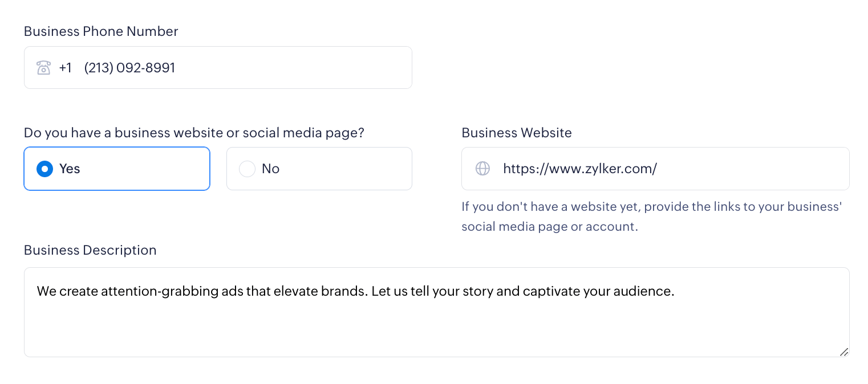Select the "Yes" radio button circle
The width and height of the screenshot is (868, 384).
[44, 169]
